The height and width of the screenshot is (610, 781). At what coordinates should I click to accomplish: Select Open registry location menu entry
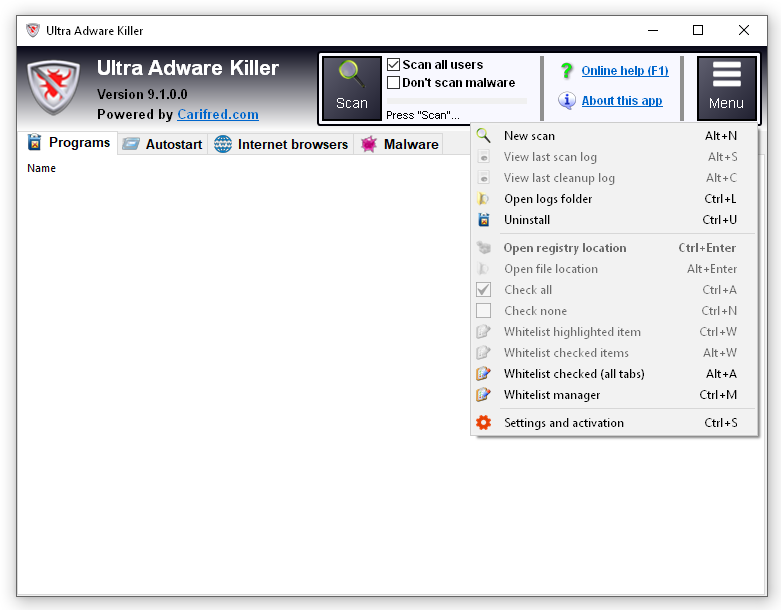614,247
